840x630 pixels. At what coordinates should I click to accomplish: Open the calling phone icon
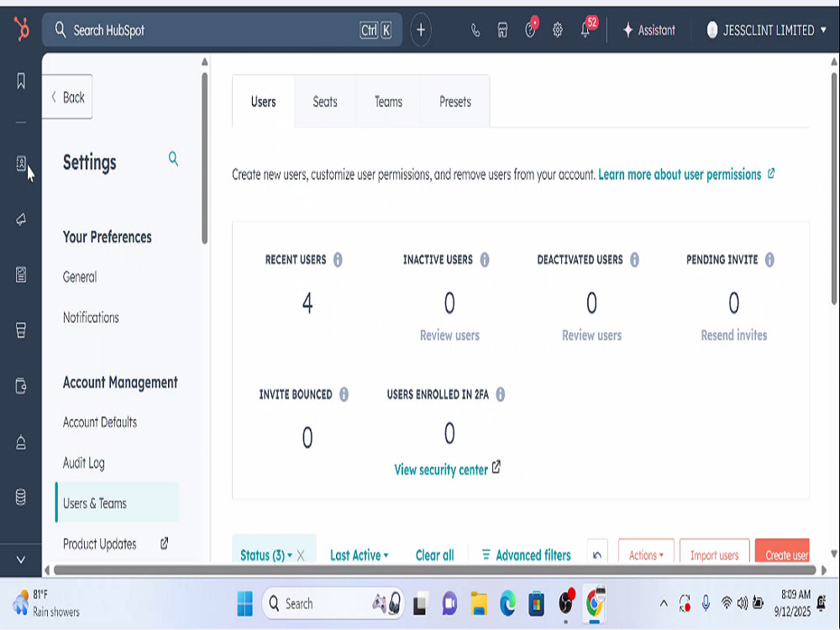475,30
